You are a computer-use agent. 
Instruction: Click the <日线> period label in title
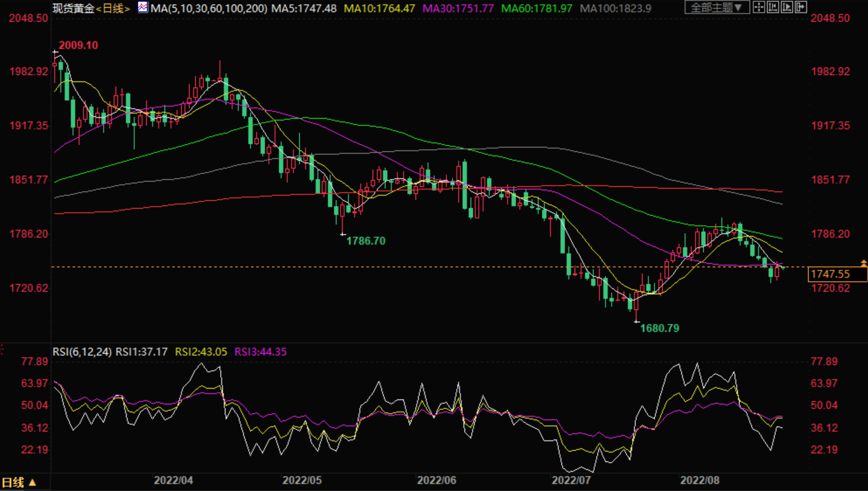tap(113, 8)
